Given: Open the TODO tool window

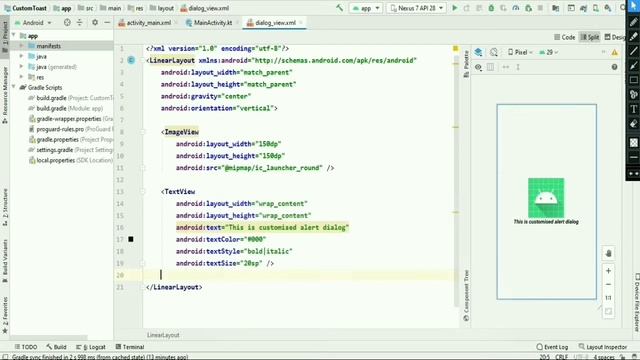Looking at the screenshot, I should click(26, 347).
